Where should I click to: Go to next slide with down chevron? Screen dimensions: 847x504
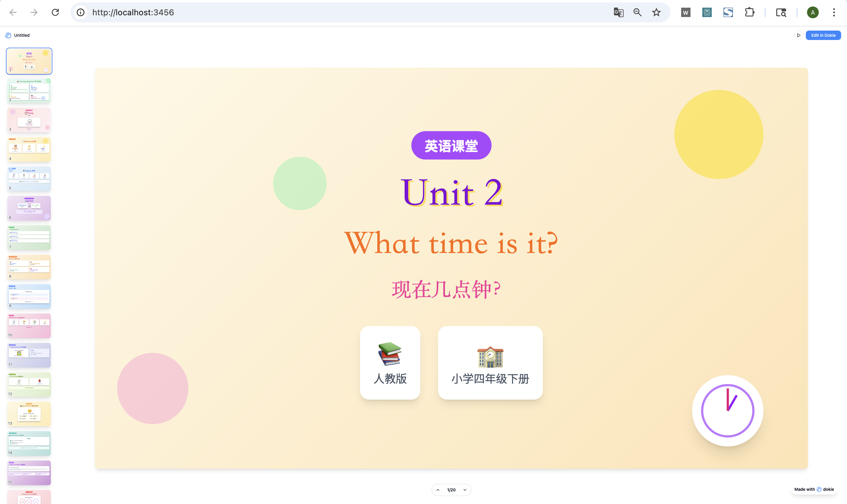pyautogui.click(x=465, y=490)
